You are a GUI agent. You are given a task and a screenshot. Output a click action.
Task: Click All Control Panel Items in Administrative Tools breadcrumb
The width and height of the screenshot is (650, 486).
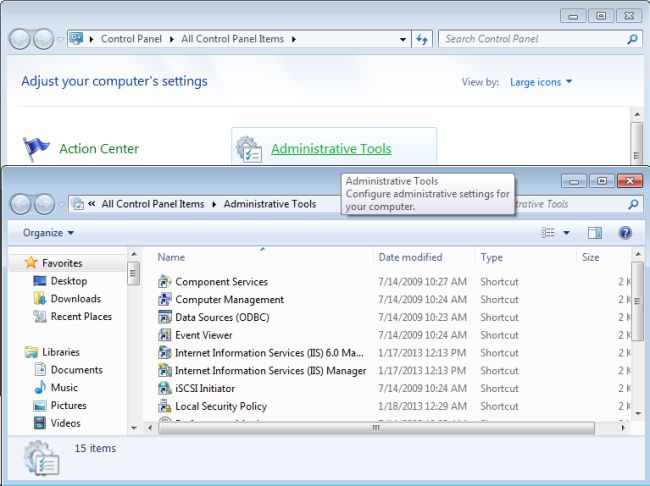click(153, 204)
